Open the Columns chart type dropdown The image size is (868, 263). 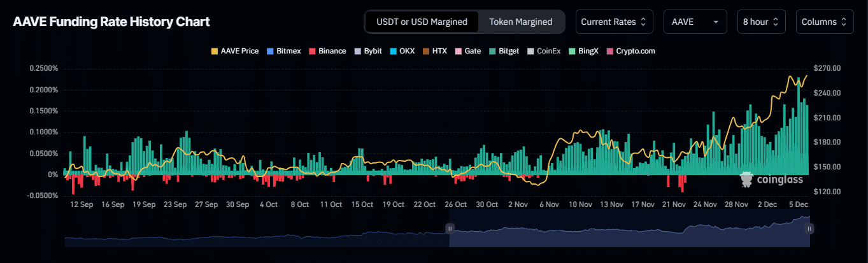tap(825, 22)
